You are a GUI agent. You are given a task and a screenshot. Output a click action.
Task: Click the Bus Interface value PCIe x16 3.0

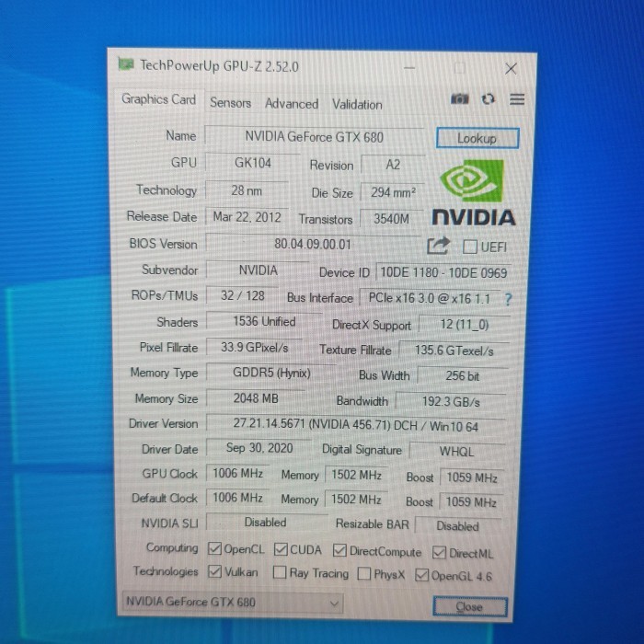(430, 298)
